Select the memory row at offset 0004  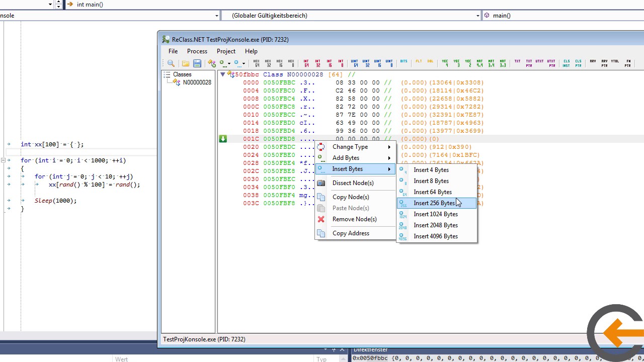tap(363, 90)
